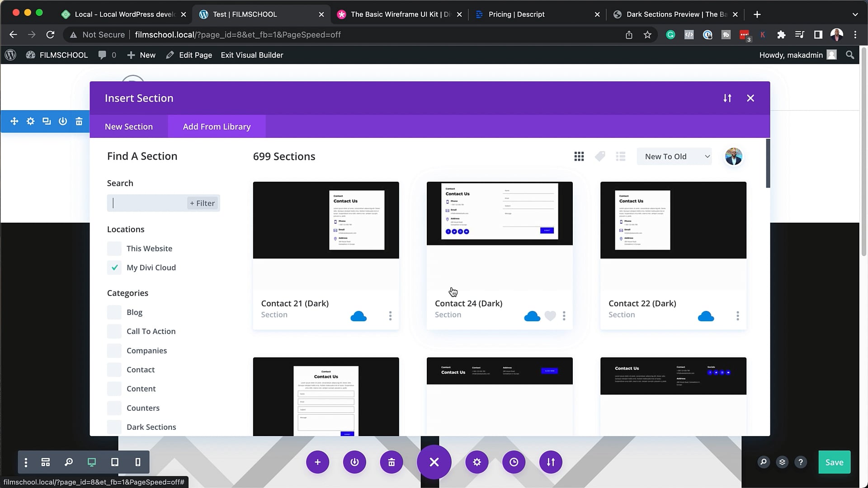Open Chrome tab search chevron
Screen dimensions: 868x488
point(855,14)
